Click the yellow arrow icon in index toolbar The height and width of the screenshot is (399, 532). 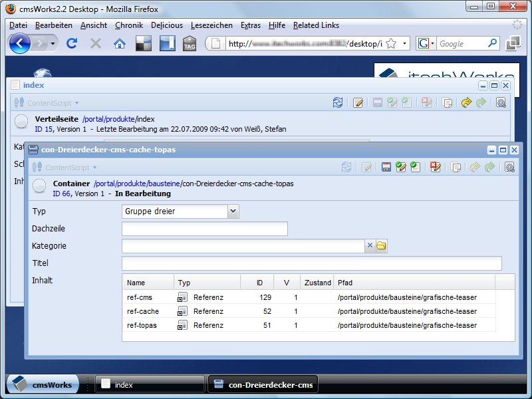pyautogui.click(x=467, y=102)
